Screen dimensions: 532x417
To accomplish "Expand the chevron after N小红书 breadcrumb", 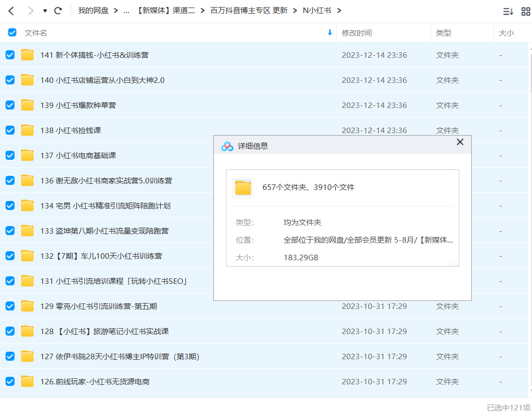I will point(339,11).
